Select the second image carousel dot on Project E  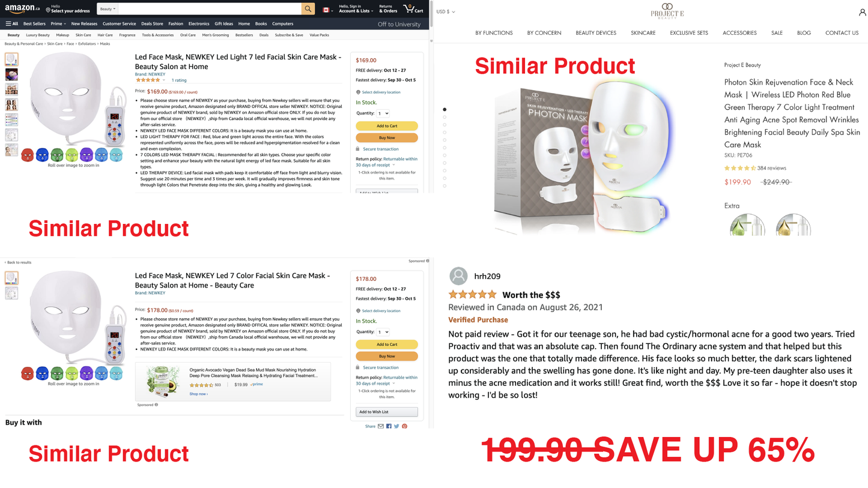click(445, 117)
